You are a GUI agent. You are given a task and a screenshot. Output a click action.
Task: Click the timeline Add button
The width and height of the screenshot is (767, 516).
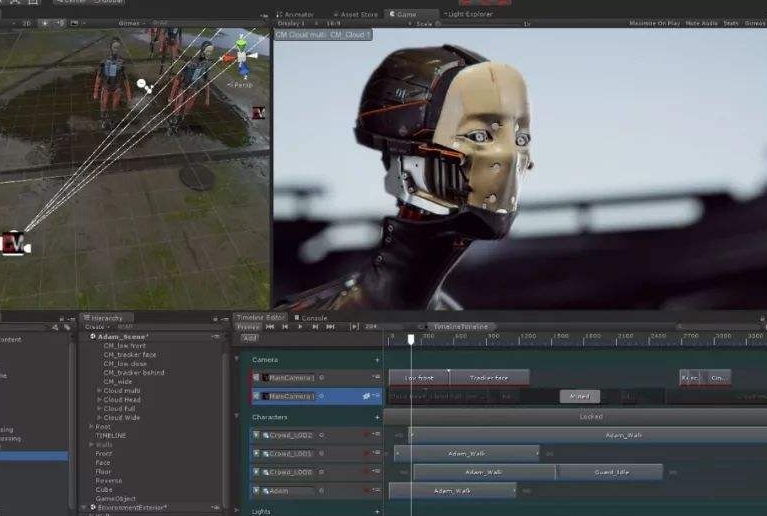[249, 338]
